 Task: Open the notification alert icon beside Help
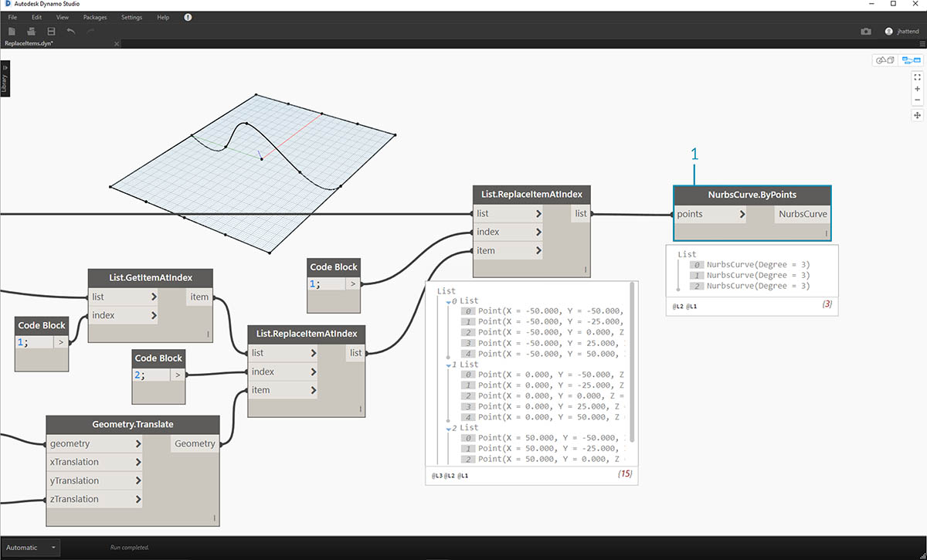click(188, 17)
